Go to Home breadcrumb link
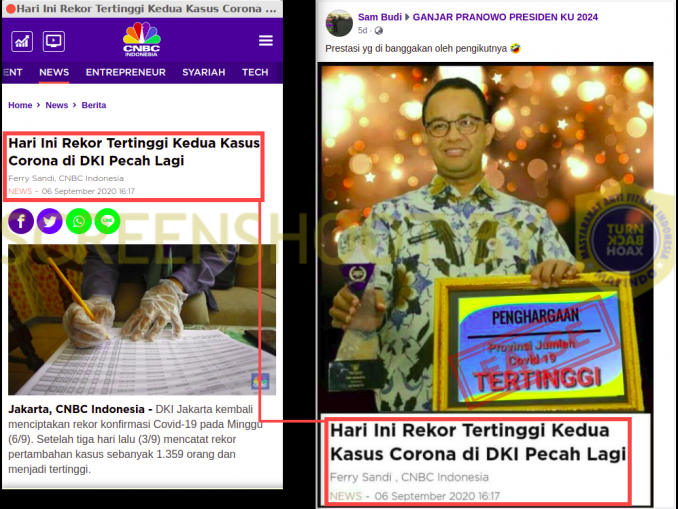 pyautogui.click(x=20, y=105)
